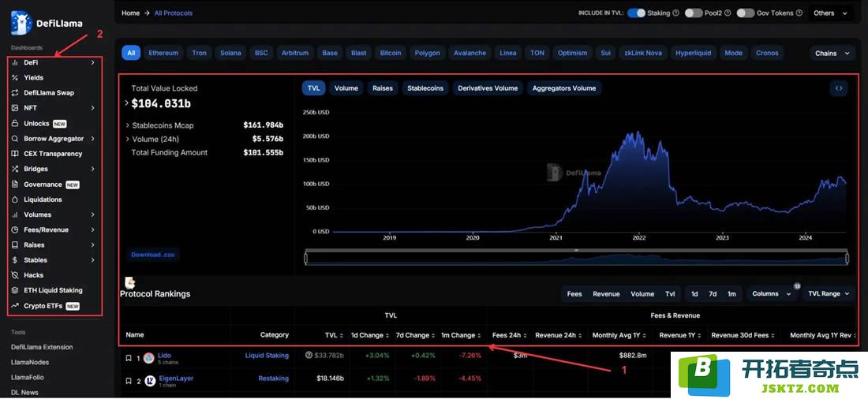Sort by TVL column header
This screenshot has width=868, height=399.
[x=335, y=335]
